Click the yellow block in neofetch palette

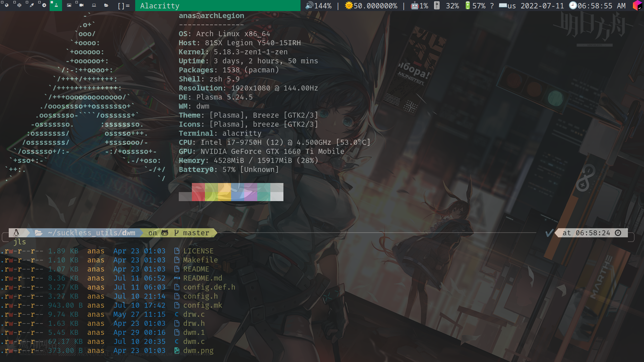coord(224,192)
